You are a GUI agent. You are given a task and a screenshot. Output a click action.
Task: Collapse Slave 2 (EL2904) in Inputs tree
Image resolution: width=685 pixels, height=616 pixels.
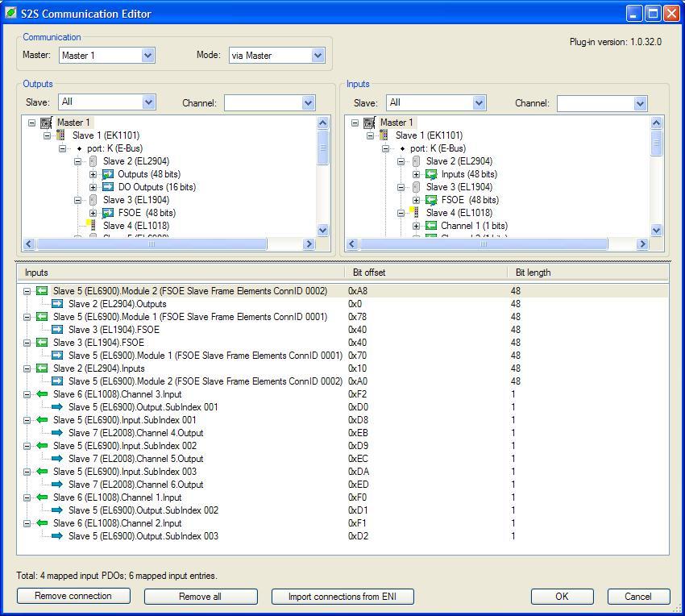click(401, 161)
